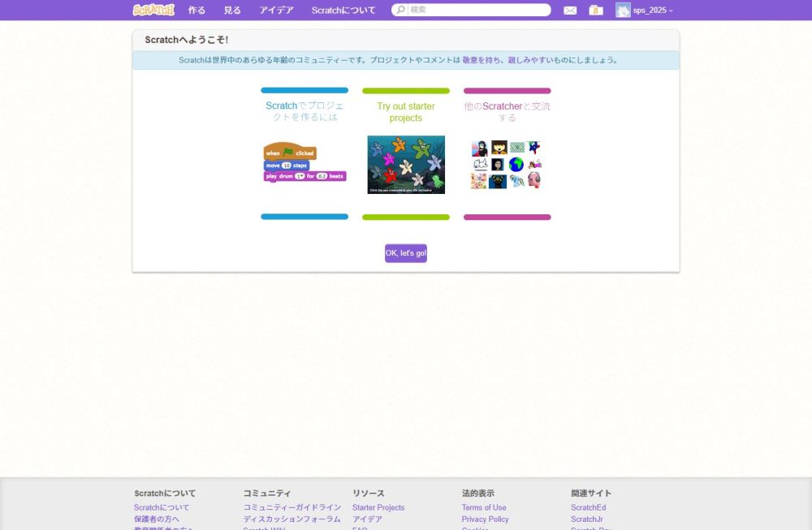The image size is (812, 530).
Task: Open アイデア in the top navigation bar
Action: [277, 11]
